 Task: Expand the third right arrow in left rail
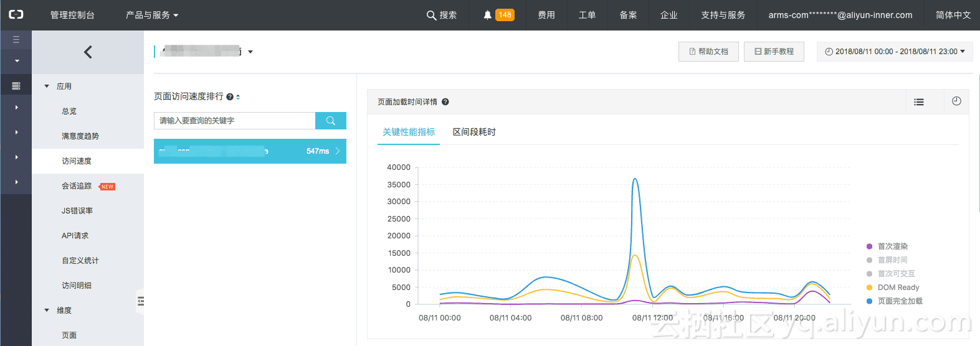pos(17,157)
